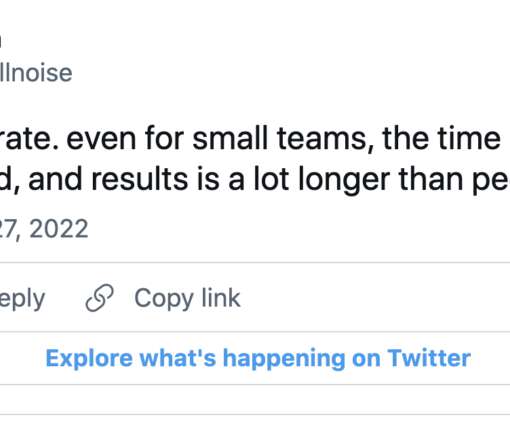Click the word 'time' ending first line
The image size is (510, 426).
pos(467,138)
